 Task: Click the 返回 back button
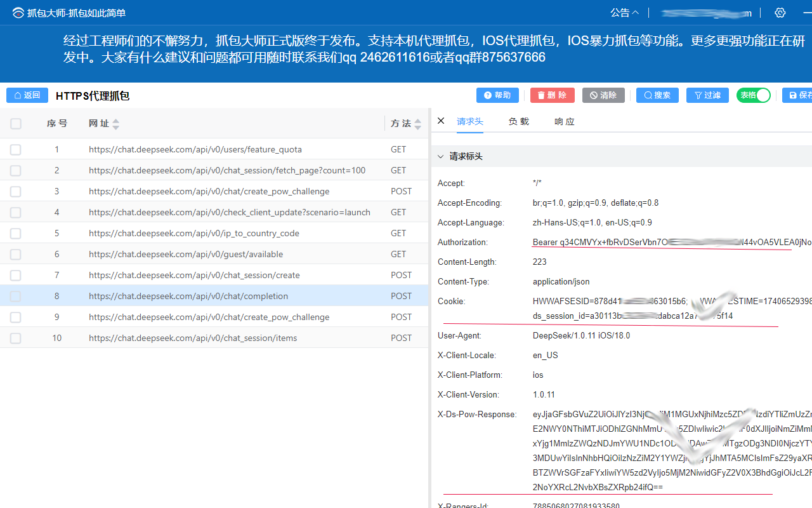tap(27, 95)
